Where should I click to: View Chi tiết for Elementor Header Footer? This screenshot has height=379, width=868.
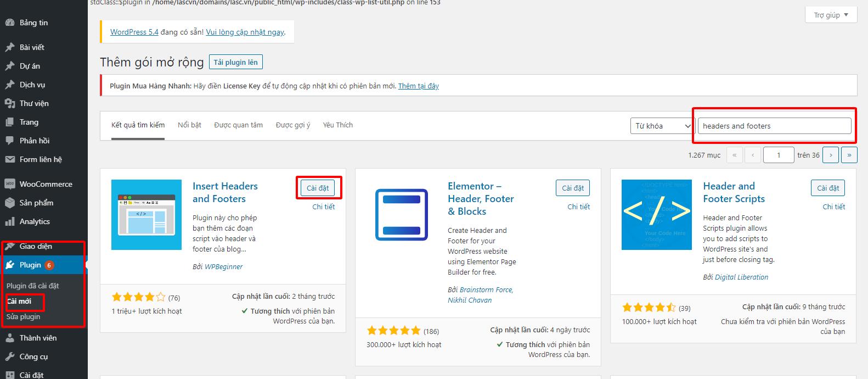pyautogui.click(x=578, y=207)
